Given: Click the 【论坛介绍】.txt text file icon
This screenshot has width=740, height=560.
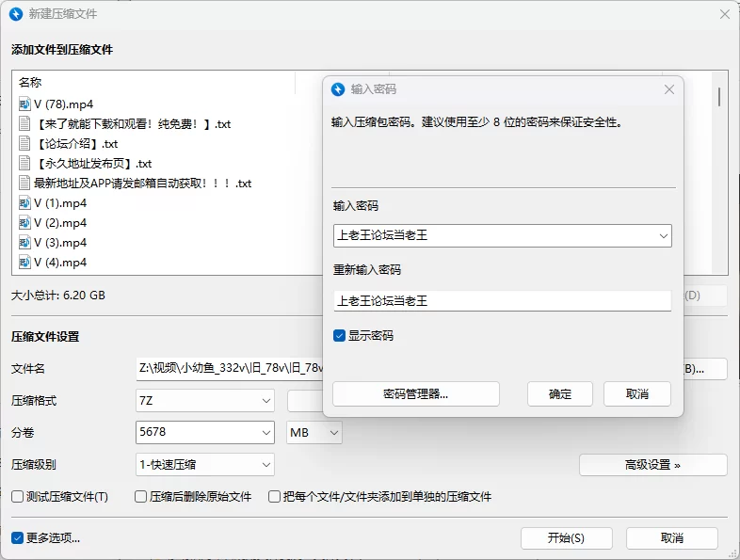Looking at the screenshot, I should (x=25, y=144).
